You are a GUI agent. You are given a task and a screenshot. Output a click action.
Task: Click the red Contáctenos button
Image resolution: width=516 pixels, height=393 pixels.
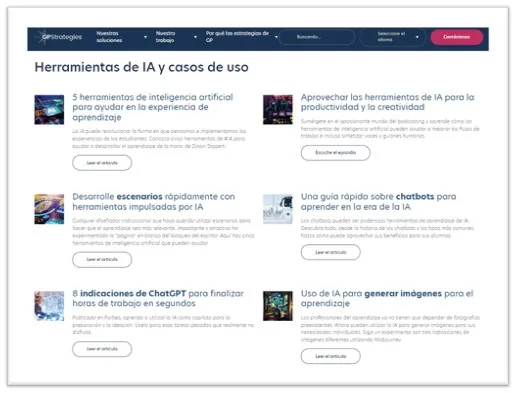tap(457, 37)
